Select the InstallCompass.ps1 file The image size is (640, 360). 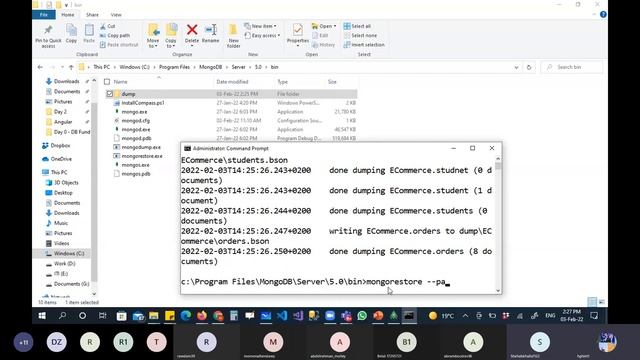click(x=143, y=103)
